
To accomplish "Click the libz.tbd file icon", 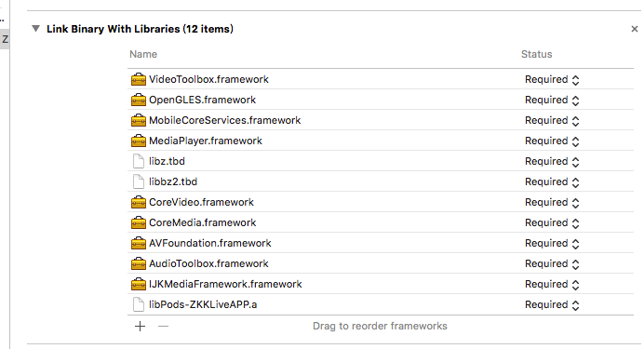I will pos(139,161).
